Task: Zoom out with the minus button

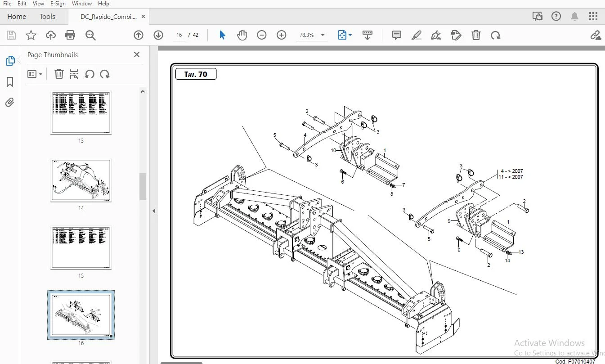Action: [262, 35]
